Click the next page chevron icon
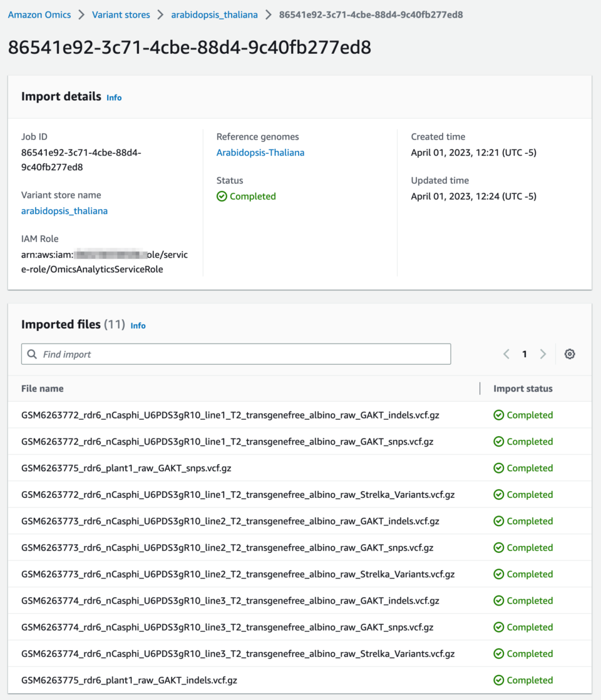 543,353
